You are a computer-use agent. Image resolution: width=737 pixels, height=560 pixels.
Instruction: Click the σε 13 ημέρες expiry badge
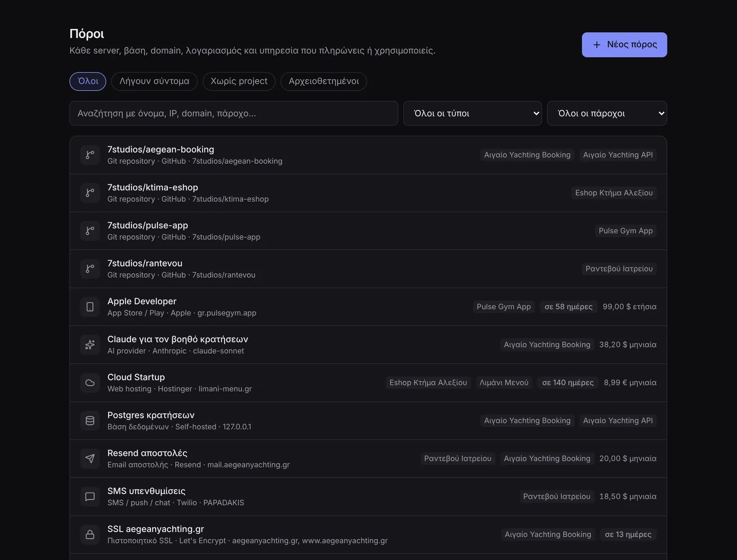pos(628,535)
